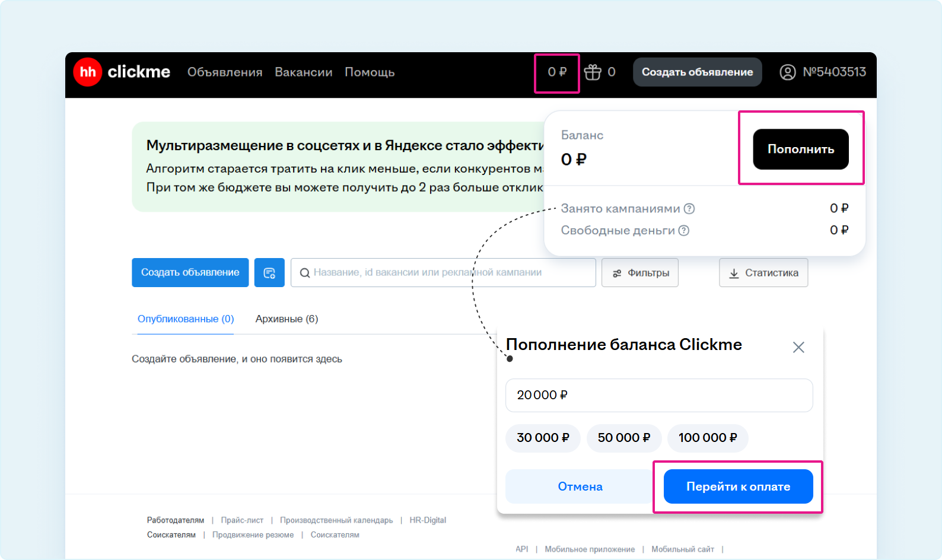The image size is (942, 560).
Task: Open Продвижение резюме footer link
Action: [x=253, y=535]
